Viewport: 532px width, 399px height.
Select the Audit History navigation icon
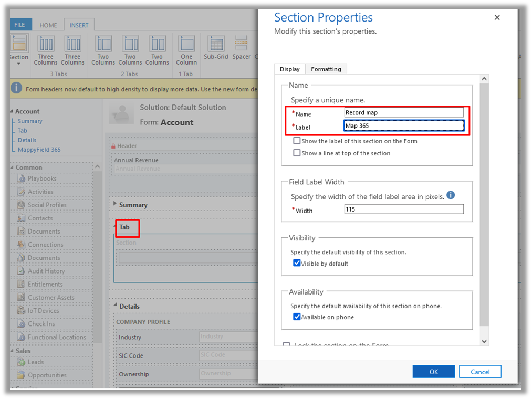click(21, 271)
